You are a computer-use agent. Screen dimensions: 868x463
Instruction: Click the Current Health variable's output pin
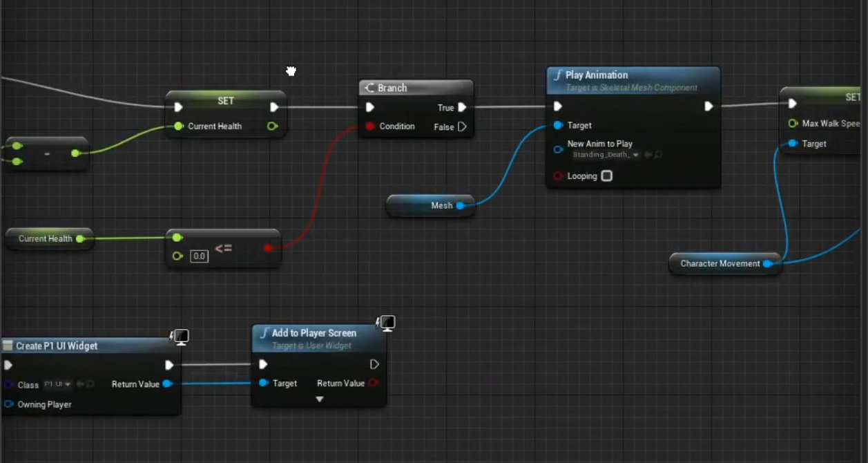point(80,238)
